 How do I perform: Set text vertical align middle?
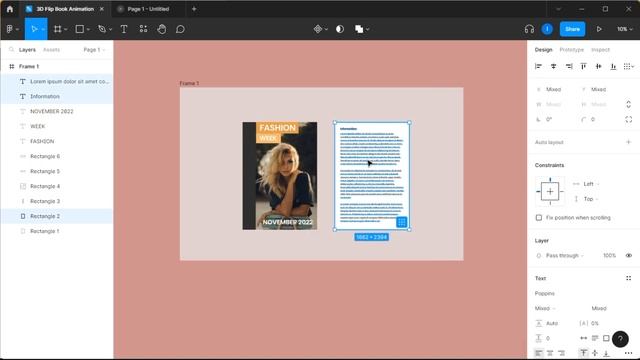(595, 353)
